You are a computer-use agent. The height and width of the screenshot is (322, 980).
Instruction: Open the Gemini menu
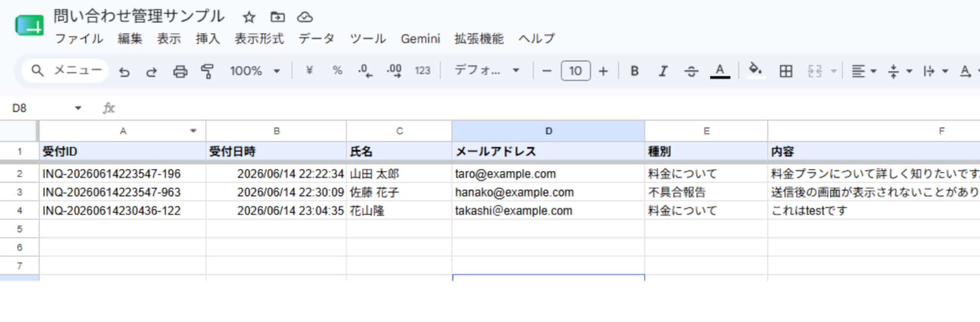[x=420, y=39]
